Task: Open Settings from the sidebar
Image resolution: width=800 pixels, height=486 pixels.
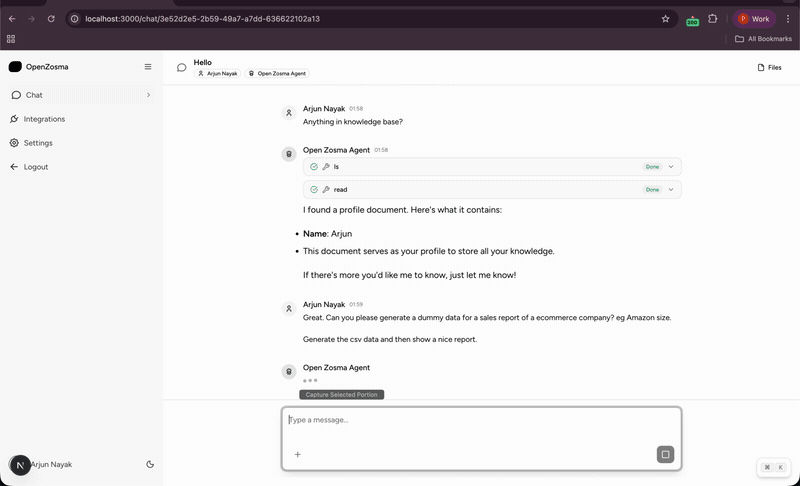Action: pyautogui.click(x=38, y=143)
